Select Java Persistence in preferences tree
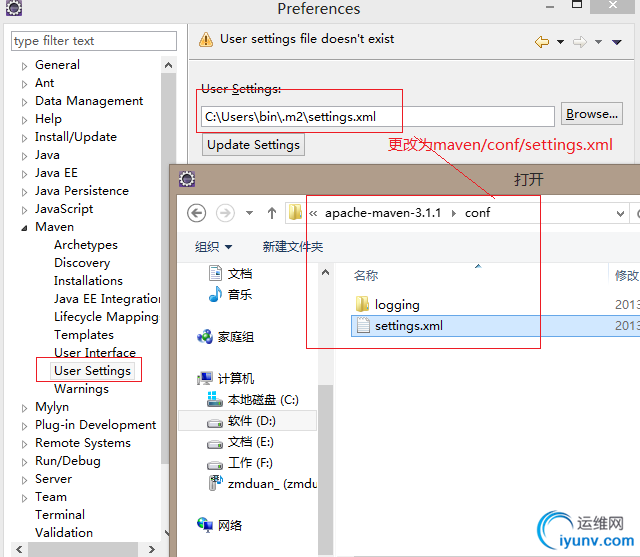The height and width of the screenshot is (557, 640). click(82, 191)
